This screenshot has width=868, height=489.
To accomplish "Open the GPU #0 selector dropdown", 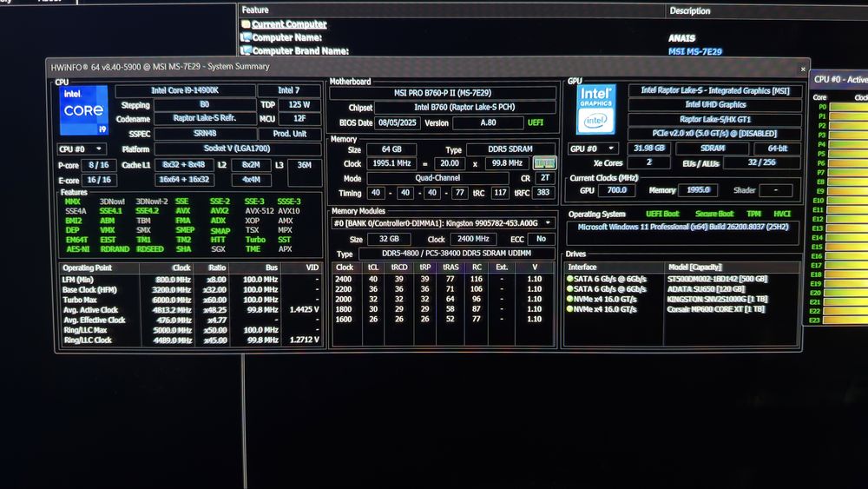I will (x=593, y=149).
